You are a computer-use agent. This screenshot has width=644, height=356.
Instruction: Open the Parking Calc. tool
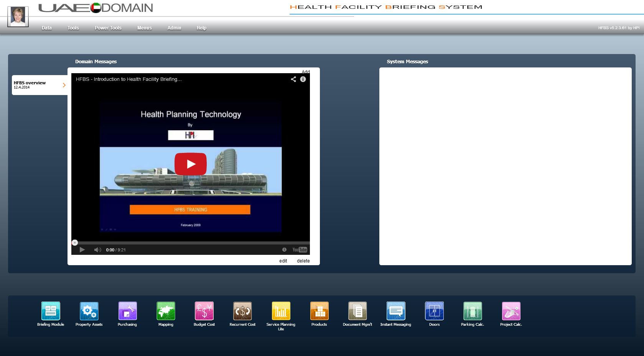(x=473, y=311)
